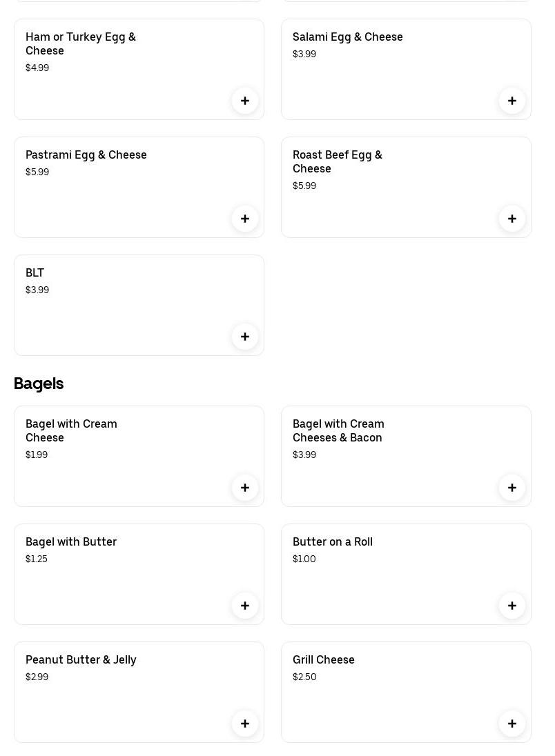555x756 pixels.
Task: Add Grill Cheese to the order
Action: tap(512, 724)
